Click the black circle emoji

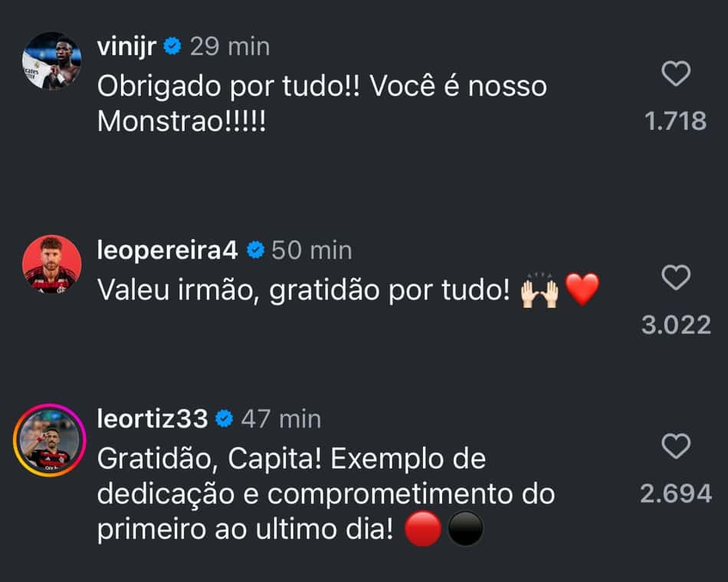coord(465,528)
